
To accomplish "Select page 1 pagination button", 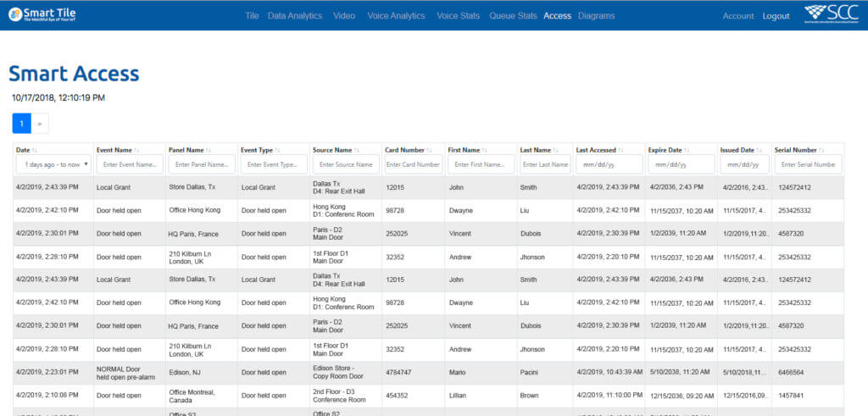I will tap(21, 124).
